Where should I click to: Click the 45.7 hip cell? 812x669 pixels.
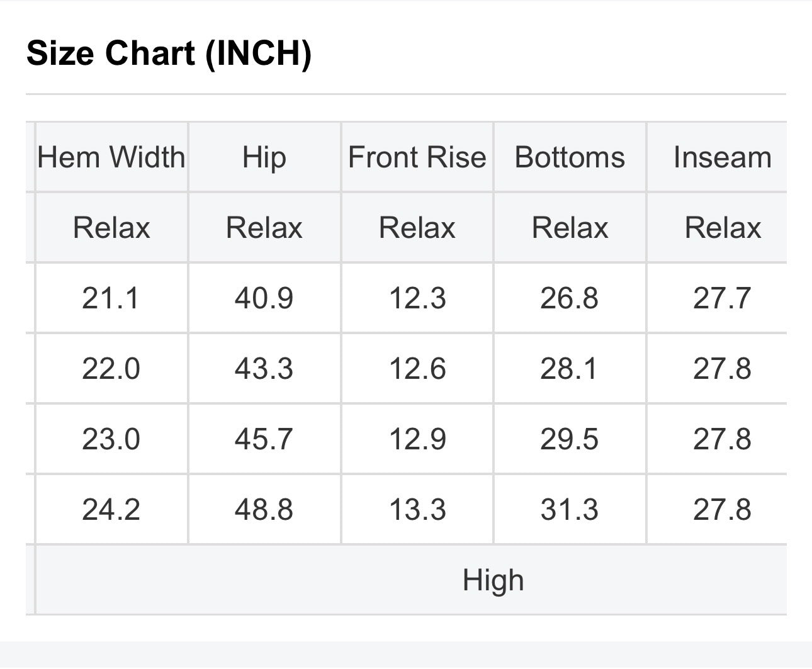pyautogui.click(x=264, y=439)
